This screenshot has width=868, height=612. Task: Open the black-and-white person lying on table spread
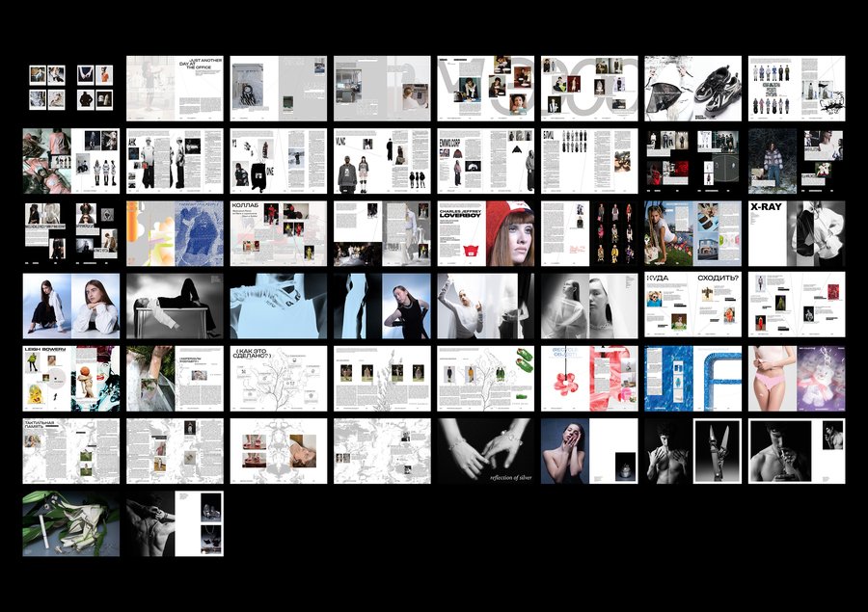175,306
